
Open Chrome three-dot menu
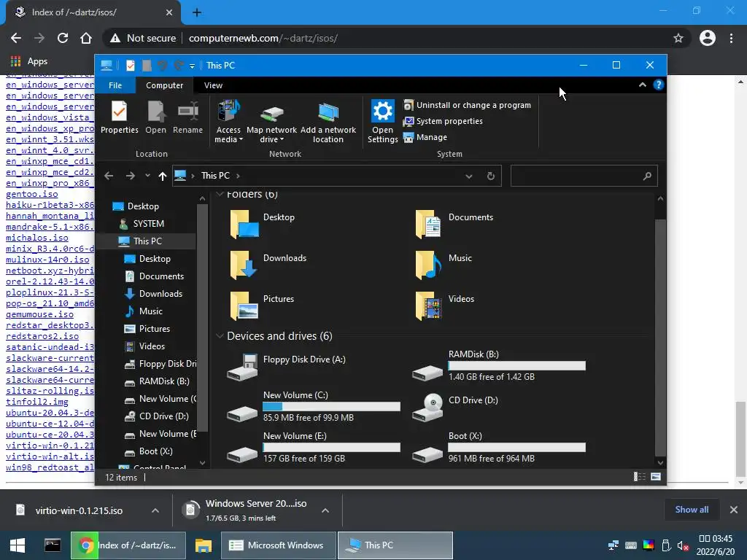tap(731, 38)
